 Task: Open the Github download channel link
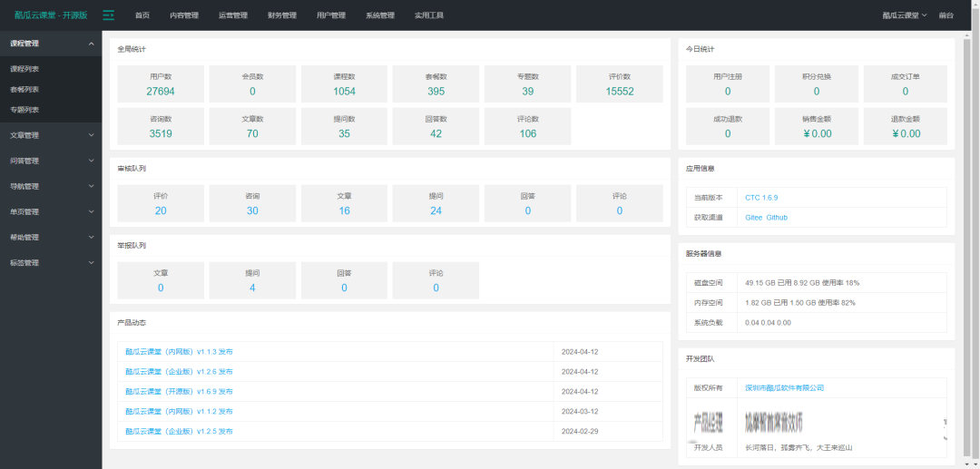pos(777,218)
